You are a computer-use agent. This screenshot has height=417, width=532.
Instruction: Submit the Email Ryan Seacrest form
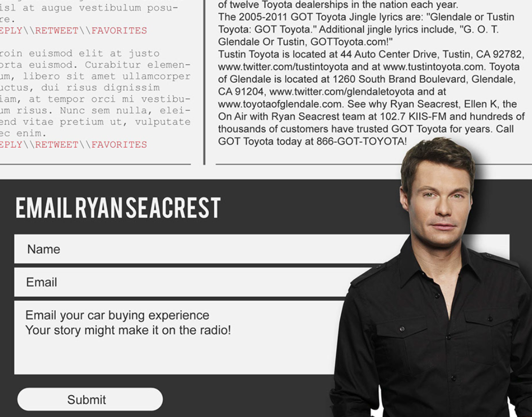[90, 399]
